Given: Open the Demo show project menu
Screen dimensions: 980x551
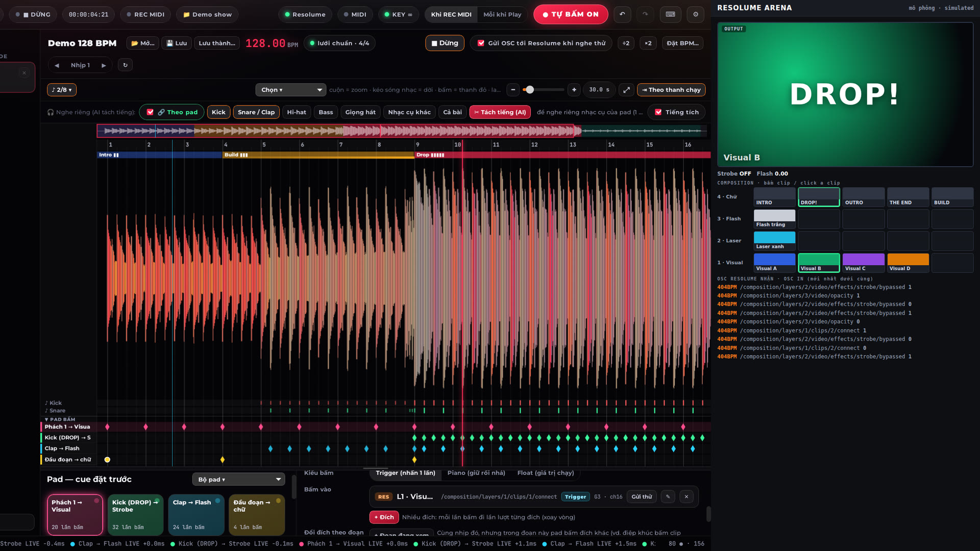Looking at the screenshot, I should pos(207,14).
